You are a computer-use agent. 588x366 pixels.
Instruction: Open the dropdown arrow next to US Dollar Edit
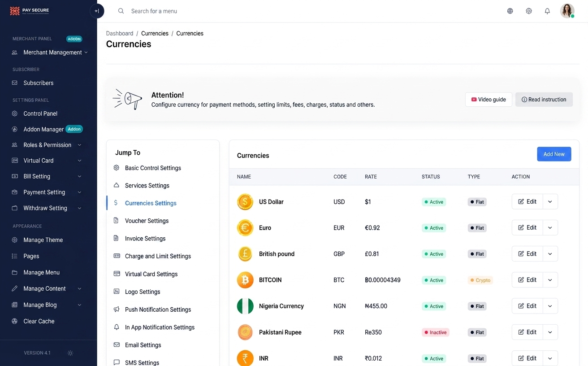(x=550, y=202)
